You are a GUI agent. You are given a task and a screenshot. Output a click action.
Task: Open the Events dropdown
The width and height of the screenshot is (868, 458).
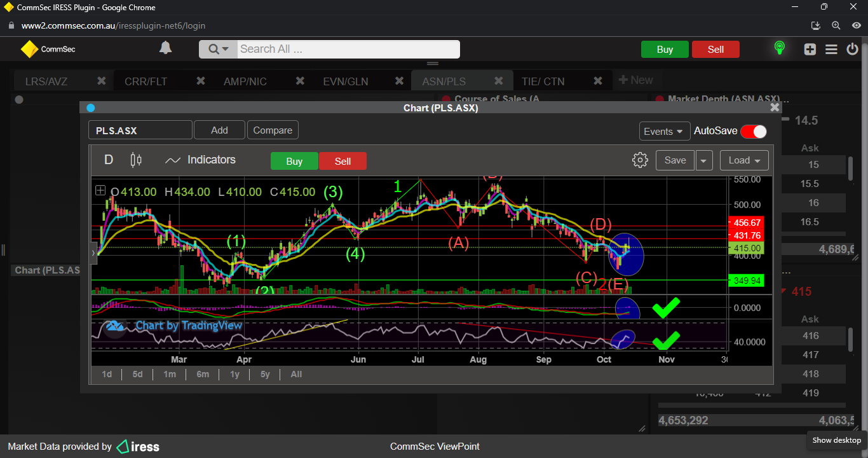click(665, 131)
